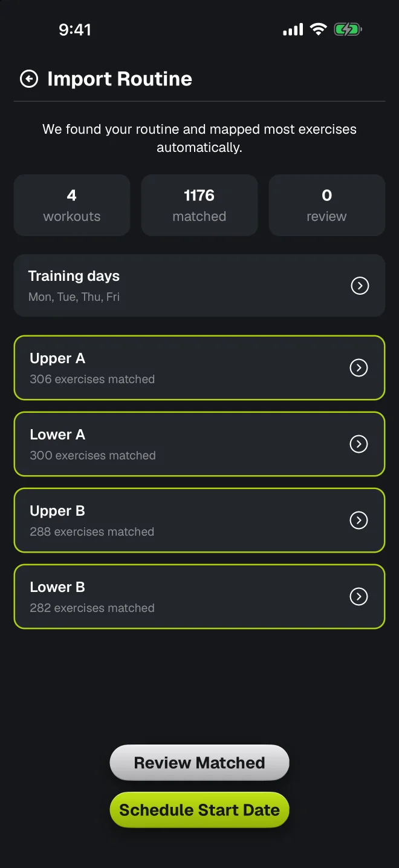The width and height of the screenshot is (399, 868).
Task: Tap the Lower B chevron circle icon
Action: pos(359,597)
